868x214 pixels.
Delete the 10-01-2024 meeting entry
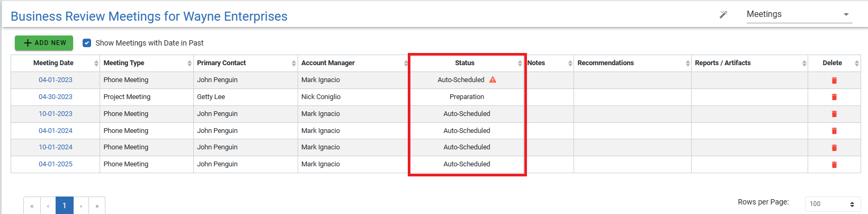click(x=834, y=148)
